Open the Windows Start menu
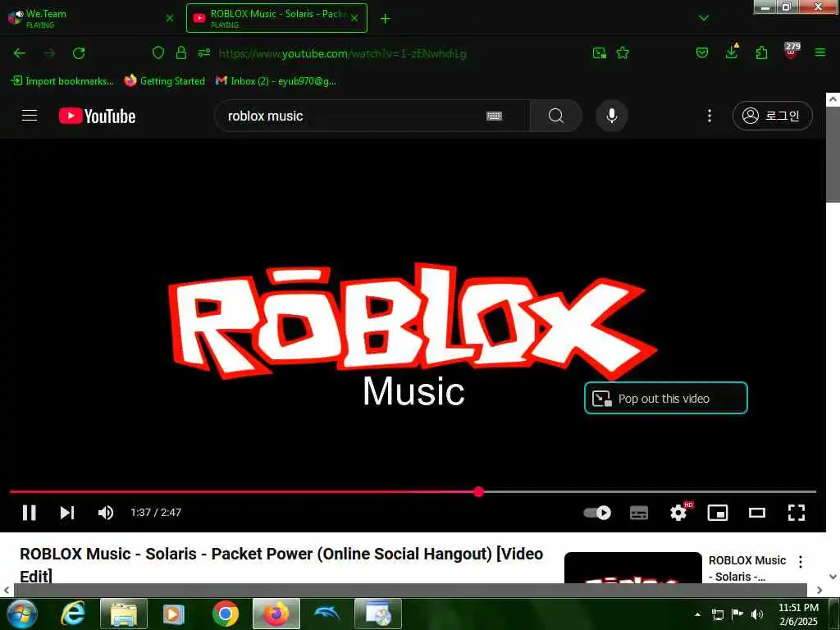 tap(22, 614)
